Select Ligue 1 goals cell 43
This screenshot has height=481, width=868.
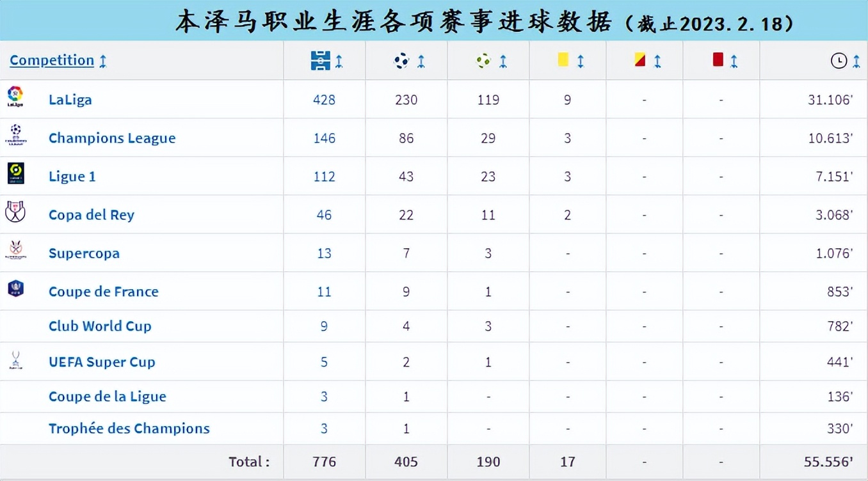[x=406, y=177]
